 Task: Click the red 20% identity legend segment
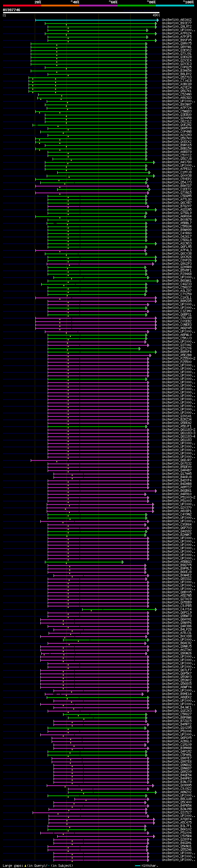tap(22, 6)
